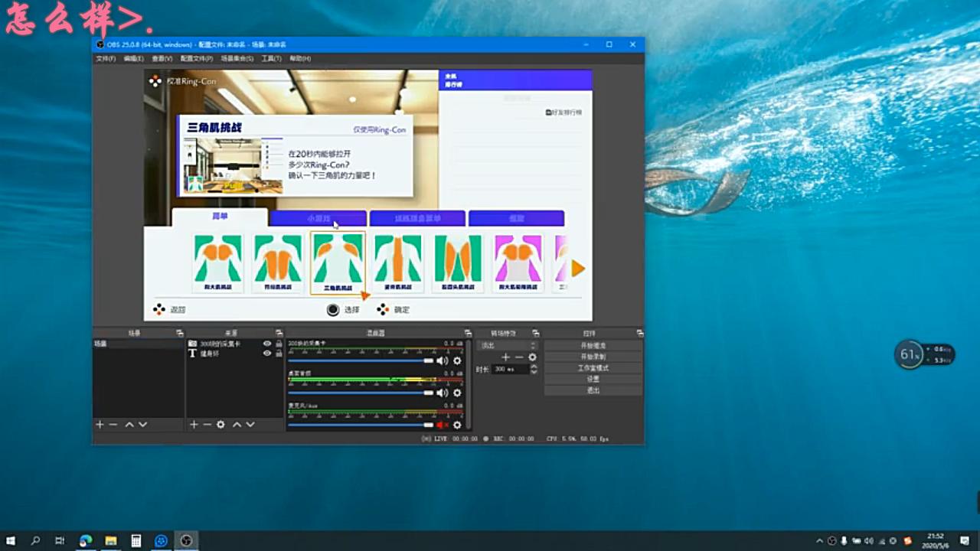Open File Explorer from the taskbar

pyautogui.click(x=110, y=540)
